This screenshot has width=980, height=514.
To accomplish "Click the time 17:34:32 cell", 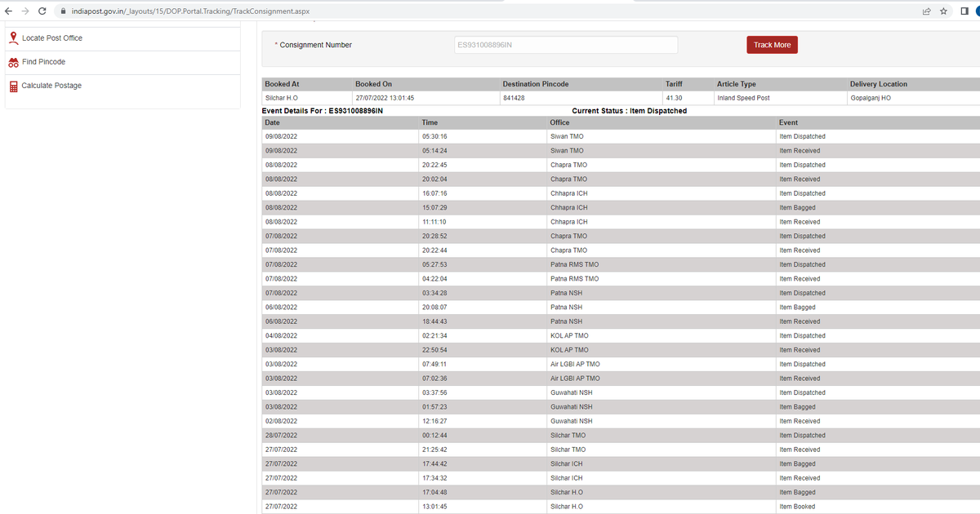I will coord(434,478).
